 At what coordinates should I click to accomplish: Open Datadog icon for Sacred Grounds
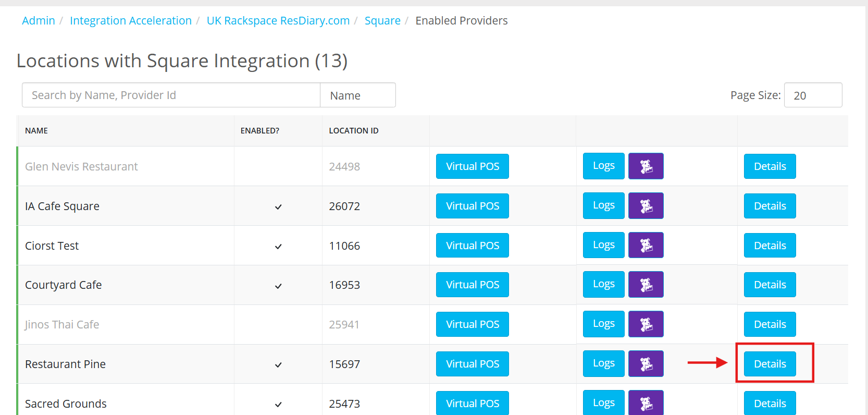(x=646, y=402)
